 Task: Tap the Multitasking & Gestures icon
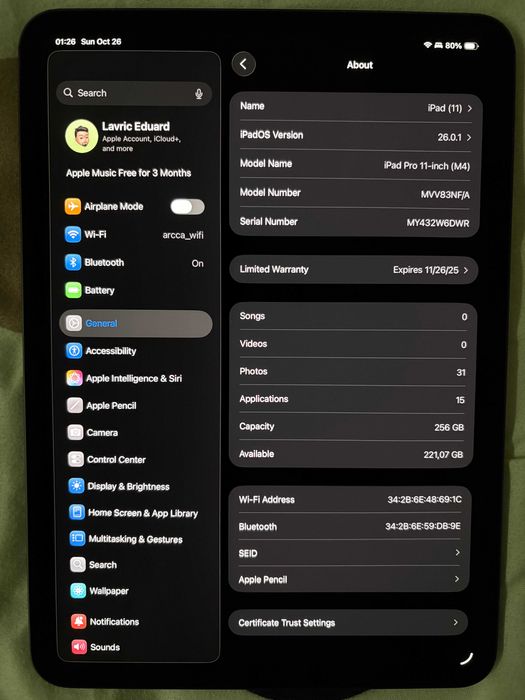click(77, 539)
